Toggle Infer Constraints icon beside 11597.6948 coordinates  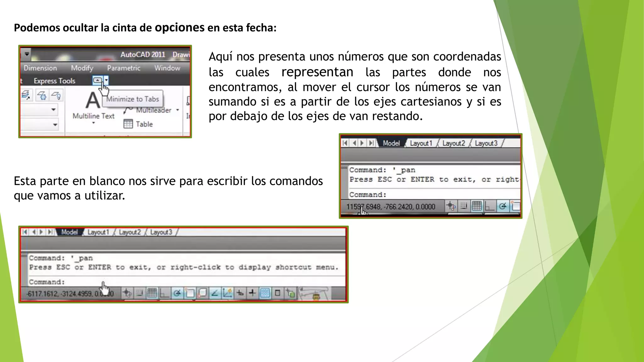(x=451, y=206)
